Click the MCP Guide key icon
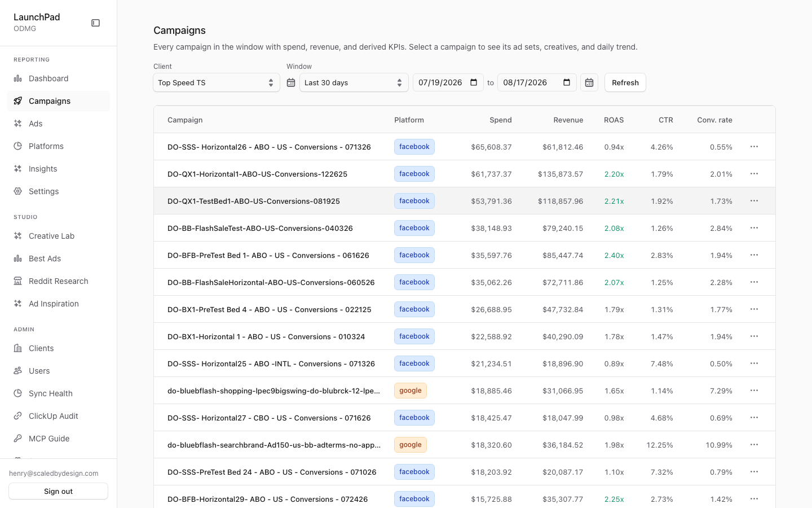Screen dimensions: 812x508 click(18, 439)
